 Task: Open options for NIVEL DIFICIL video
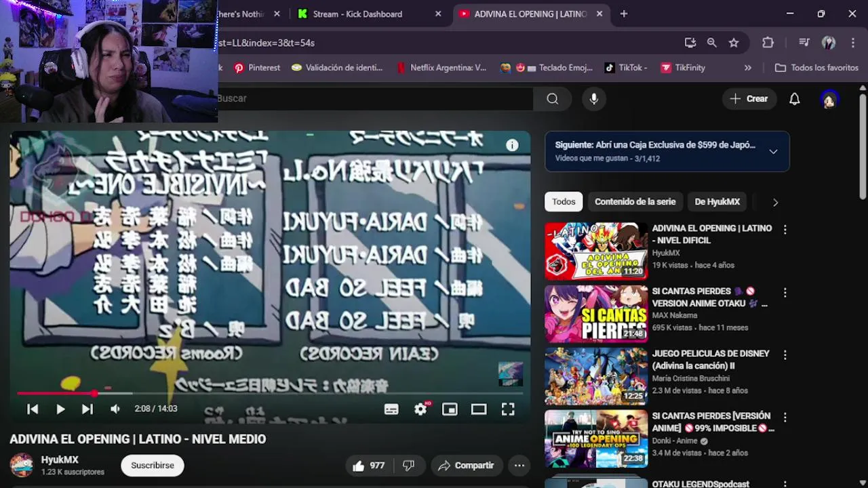[x=785, y=230]
